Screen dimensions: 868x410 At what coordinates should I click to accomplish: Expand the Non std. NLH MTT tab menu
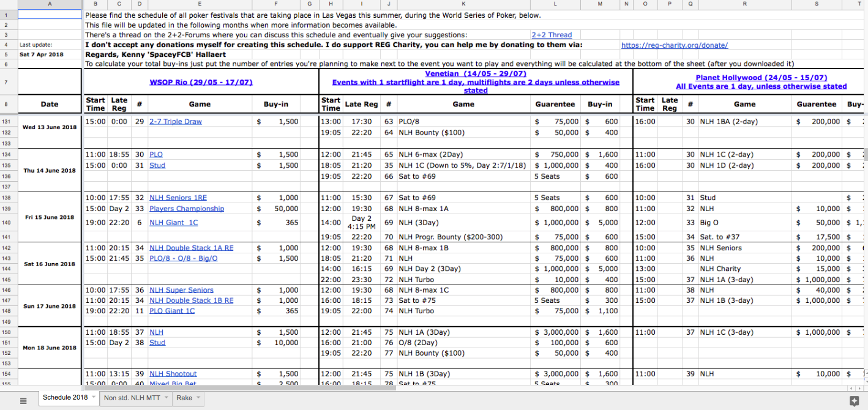click(166, 398)
